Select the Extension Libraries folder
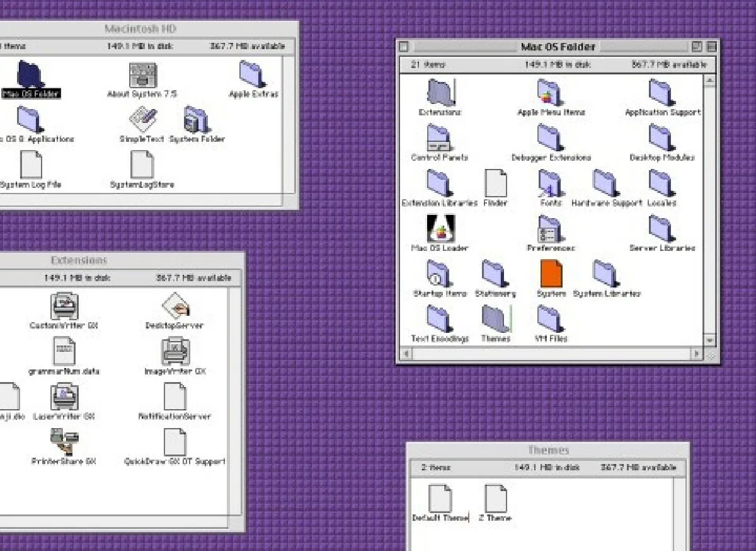The height and width of the screenshot is (551, 756). [x=440, y=183]
